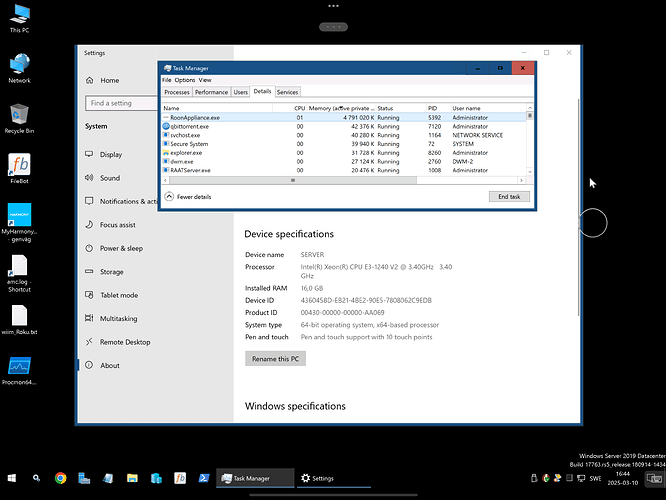This screenshot has height=500, width=666.
Task: Collapse with Fewer details chevron
Action: coord(169,196)
